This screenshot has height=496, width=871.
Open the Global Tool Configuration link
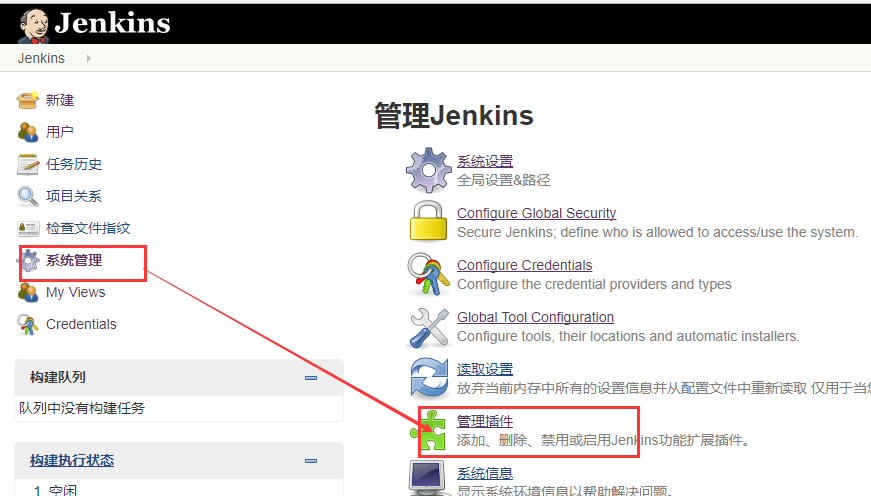coord(535,317)
